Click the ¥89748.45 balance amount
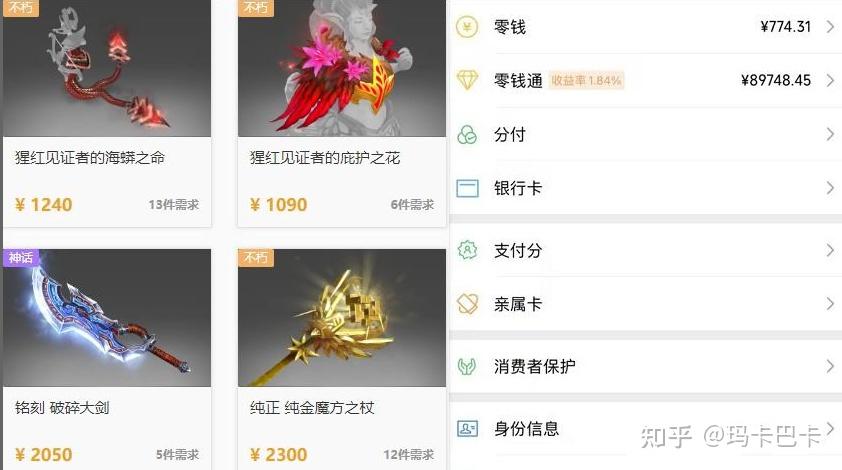842x470 pixels. (775, 80)
